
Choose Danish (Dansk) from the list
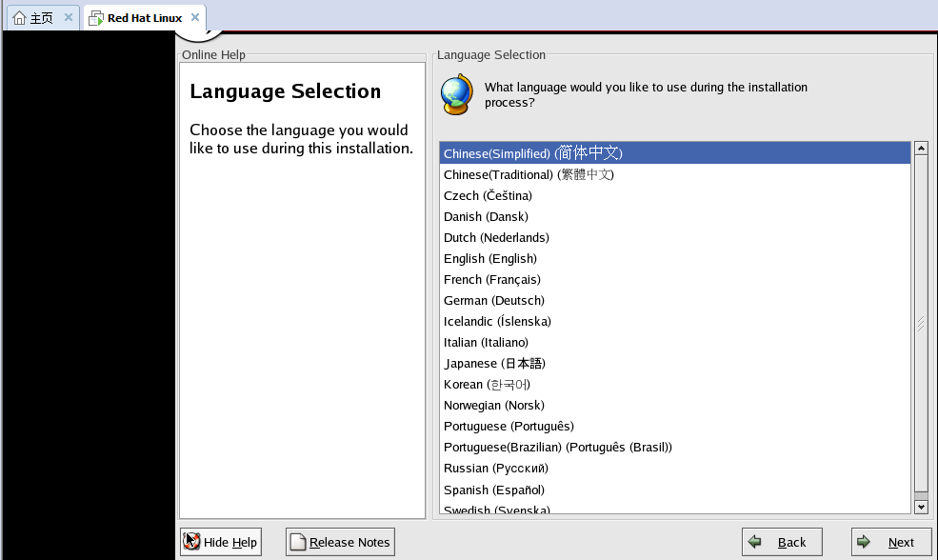tap(675, 216)
